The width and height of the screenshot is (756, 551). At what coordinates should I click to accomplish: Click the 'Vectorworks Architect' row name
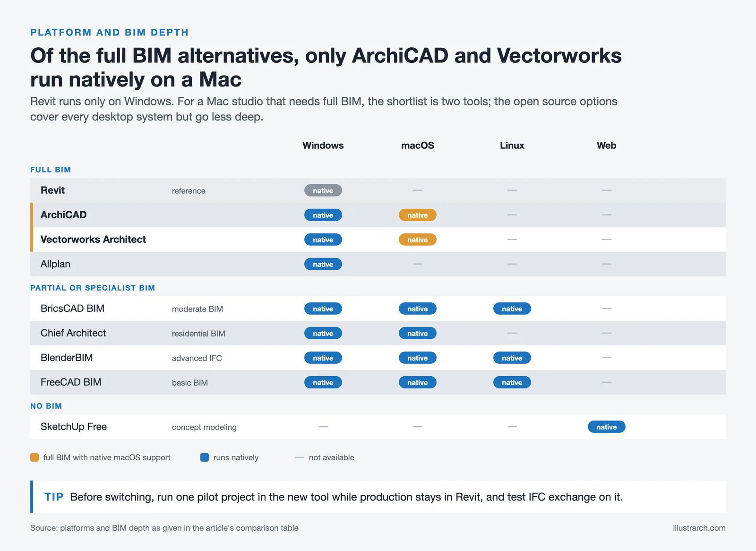[x=93, y=240]
